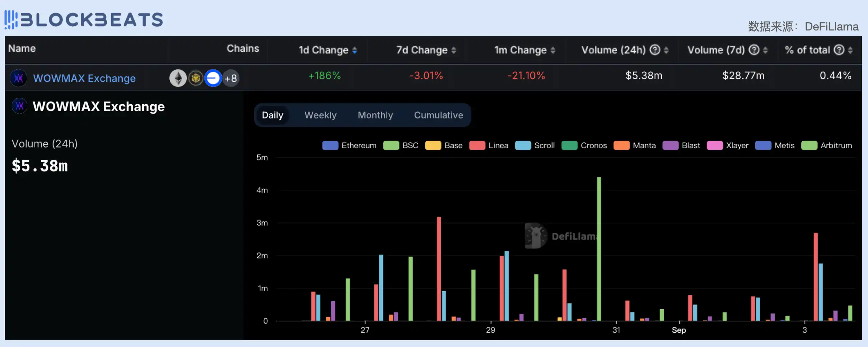
Task: Open the WOWMAX Exchange link
Action: click(84, 78)
